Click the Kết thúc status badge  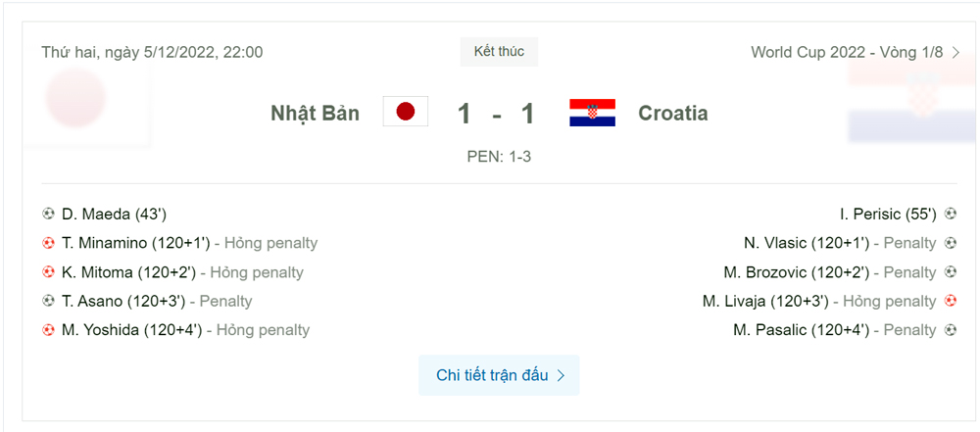[x=499, y=52]
